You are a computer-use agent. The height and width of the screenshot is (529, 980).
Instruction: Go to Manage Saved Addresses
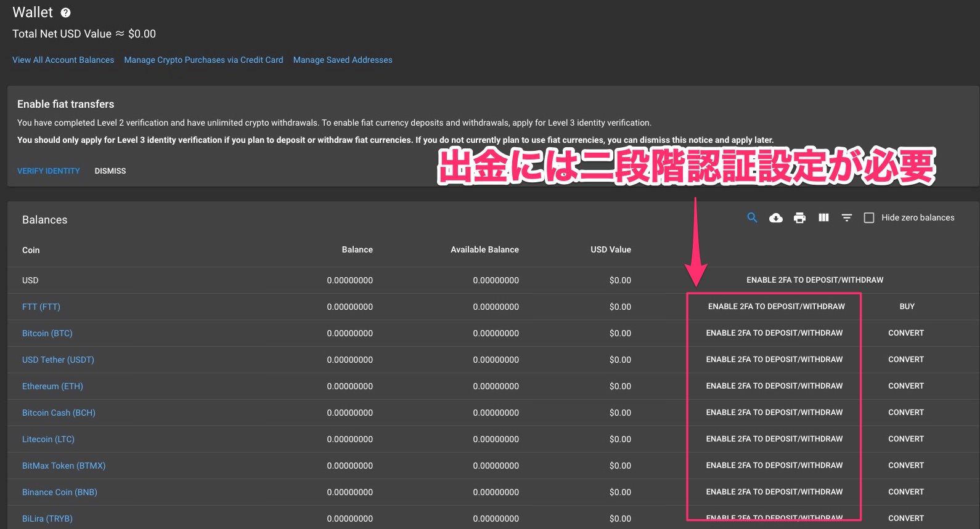tap(343, 60)
